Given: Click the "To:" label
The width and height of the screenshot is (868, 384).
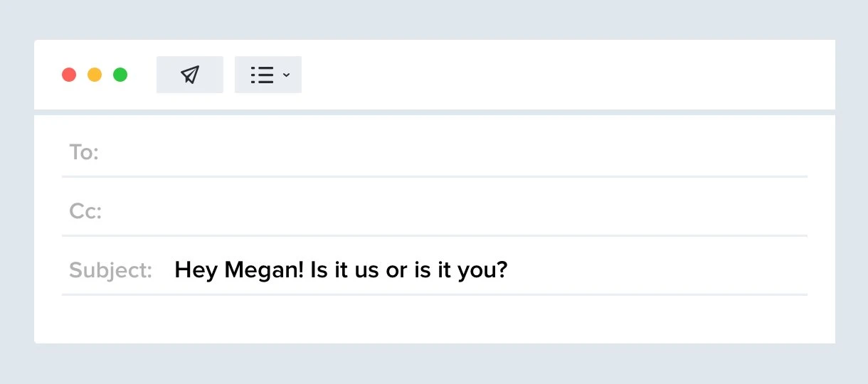Looking at the screenshot, I should click(x=83, y=152).
